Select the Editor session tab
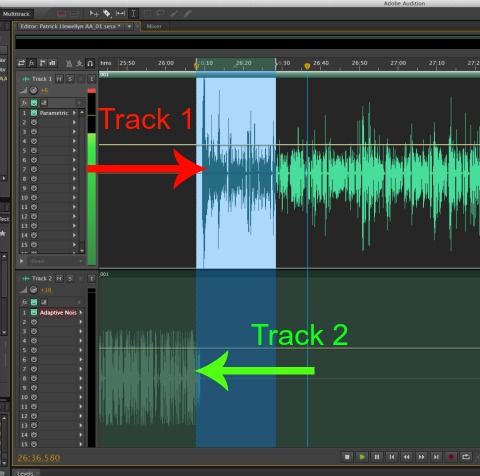 pos(70,26)
